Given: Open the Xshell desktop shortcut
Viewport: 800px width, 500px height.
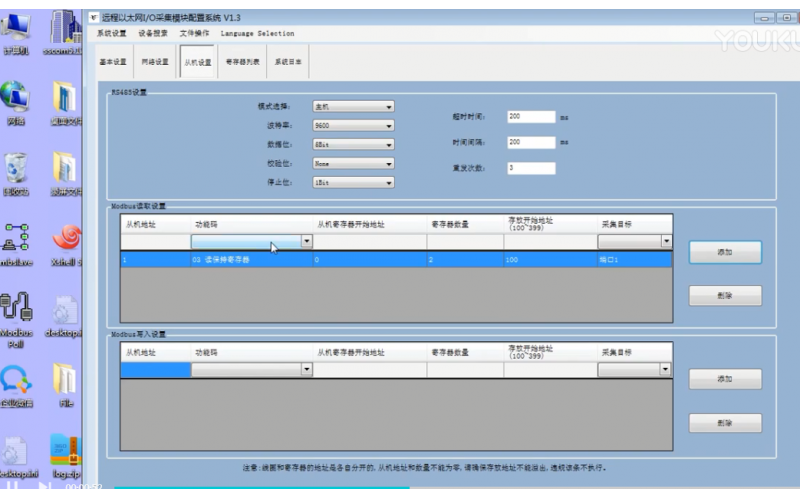Looking at the screenshot, I should 66,238.
